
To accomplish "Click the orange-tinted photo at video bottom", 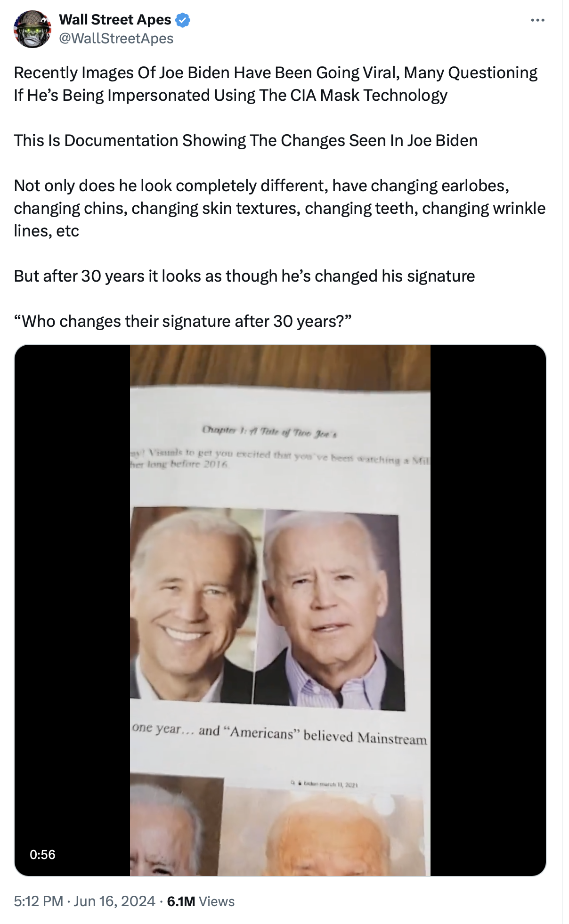I will [323, 834].
